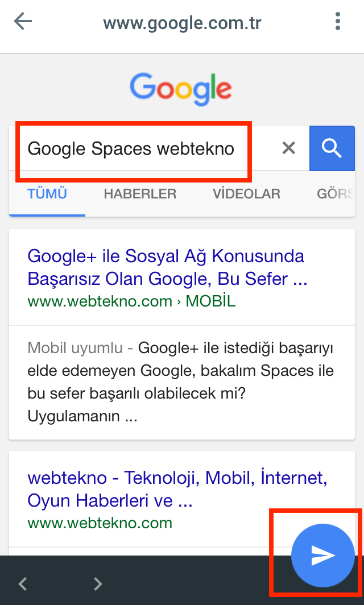Screen dimensions: 364x605
Task: Switch to the VİDEOLAR tab
Action: (x=247, y=194)
